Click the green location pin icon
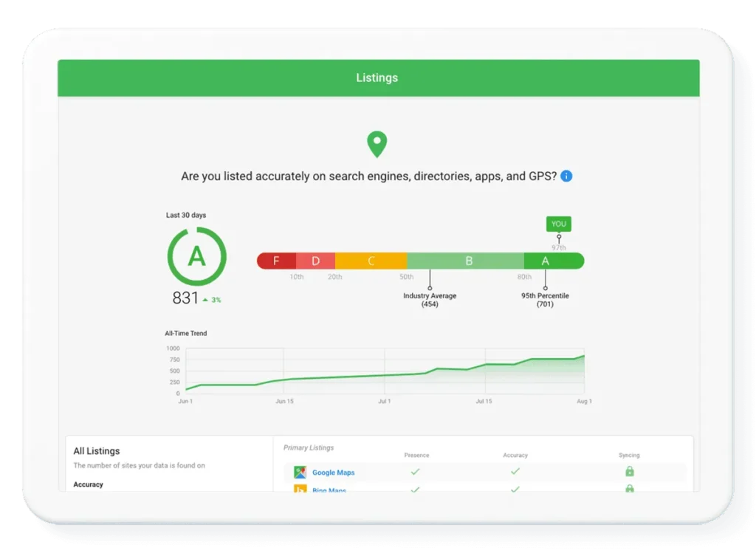 tap(377, 144)
